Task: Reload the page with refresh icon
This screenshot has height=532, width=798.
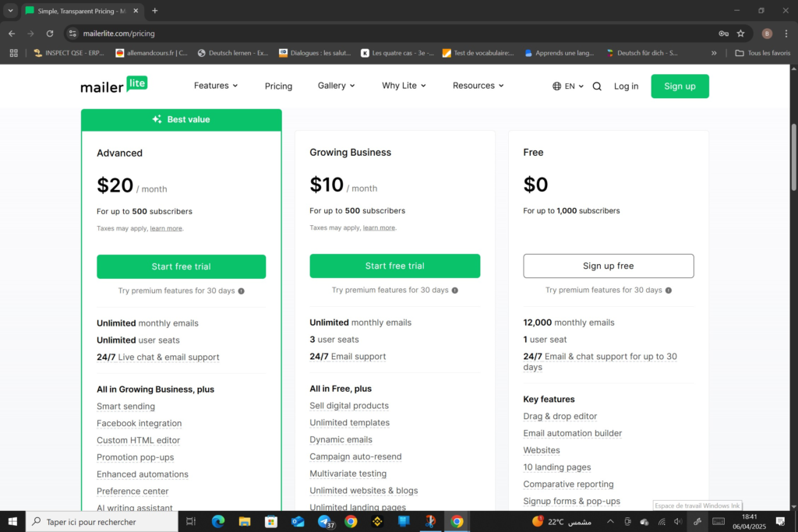Action: click(50, 33)
